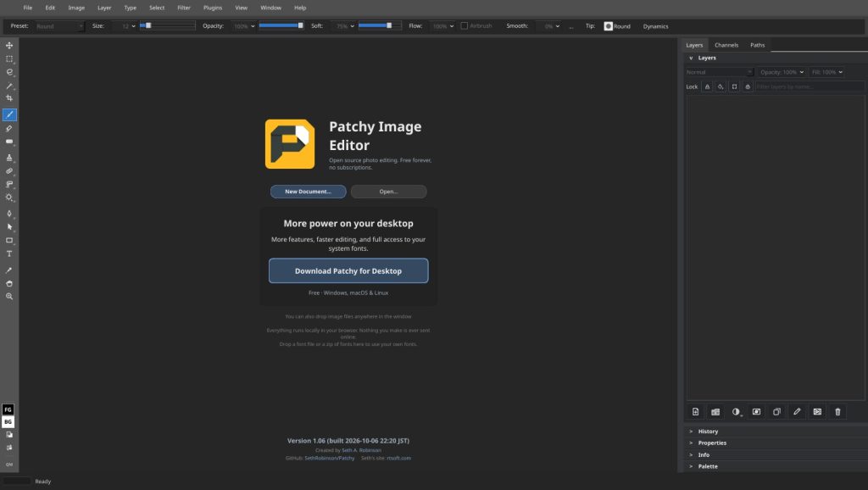Open the Fill 100% dropdown

827,72
